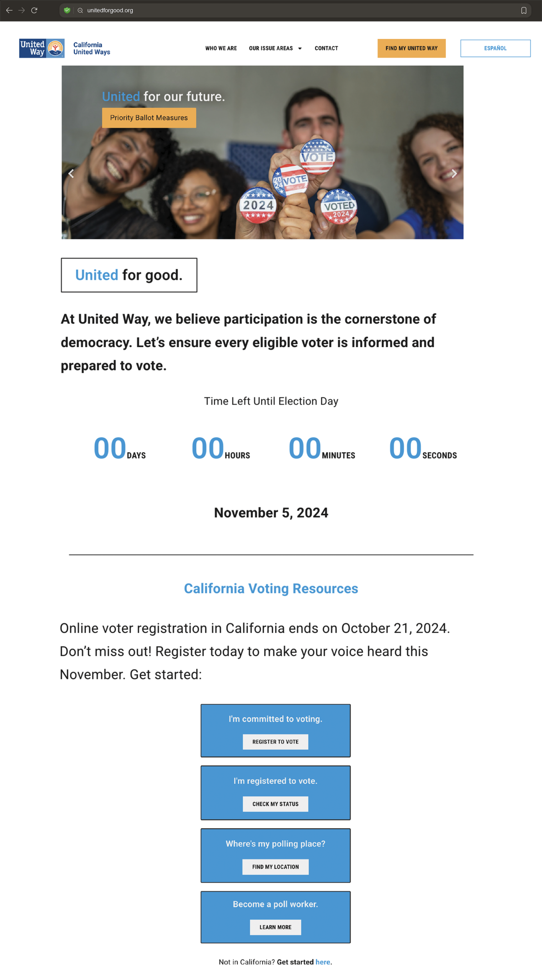This screenshot has height=980, width=542.
Task: Open the Contact menu item
Action: coord(326,48)
